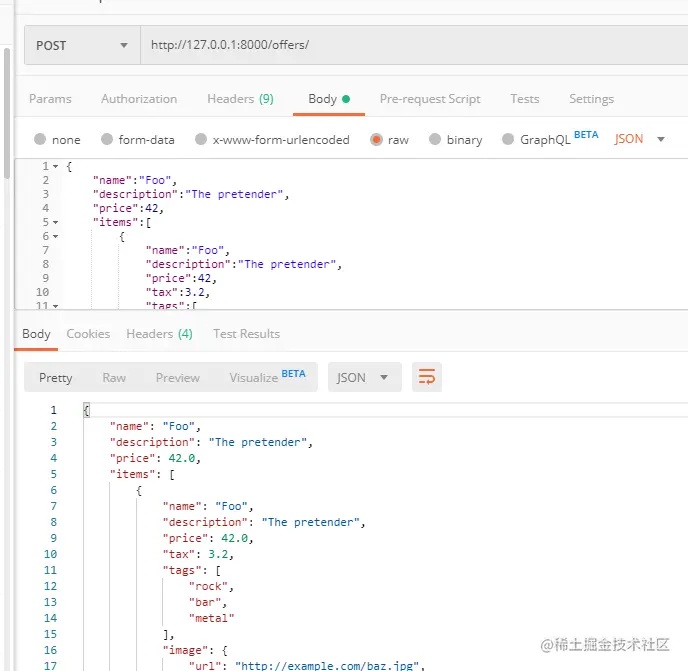Switch to the Preview response view
The height and width of the screenshot is (671, 688).
[x=178, y=377]
